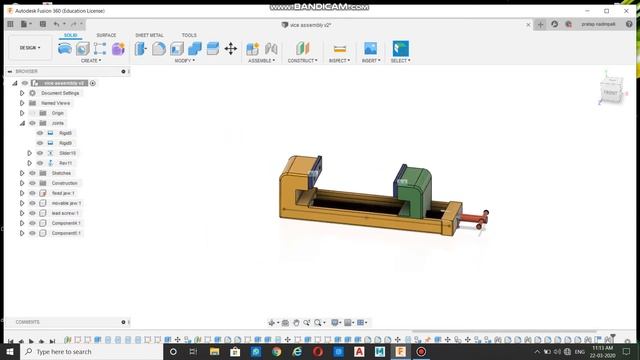This screenshot has height=360, width=640.
Task: Open the help question mark icon
Action: [629, 24]
